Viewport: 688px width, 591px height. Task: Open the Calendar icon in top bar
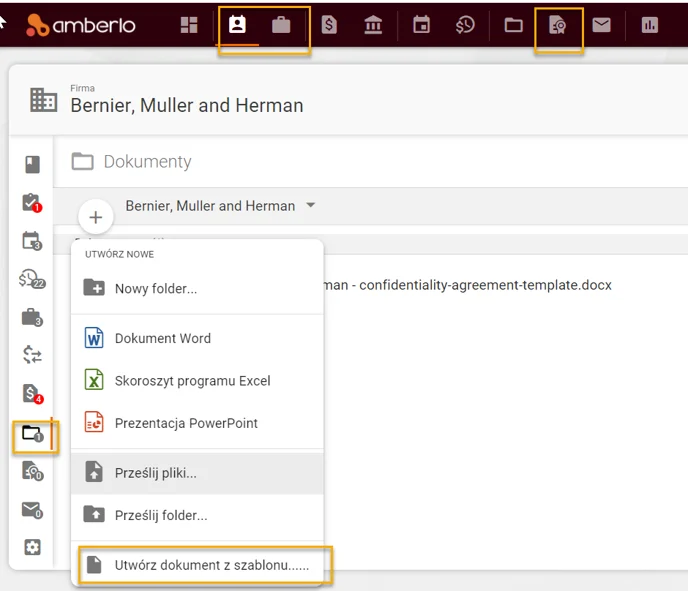click(421, 25)
